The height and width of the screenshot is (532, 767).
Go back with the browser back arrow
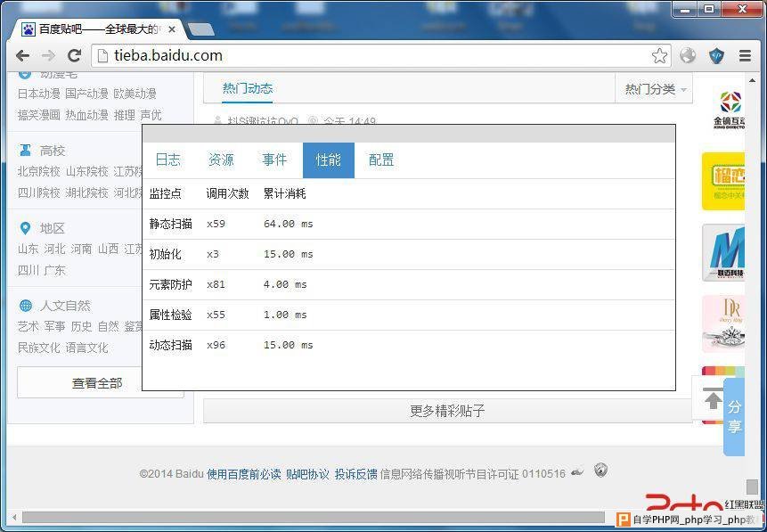pos(22,56)
